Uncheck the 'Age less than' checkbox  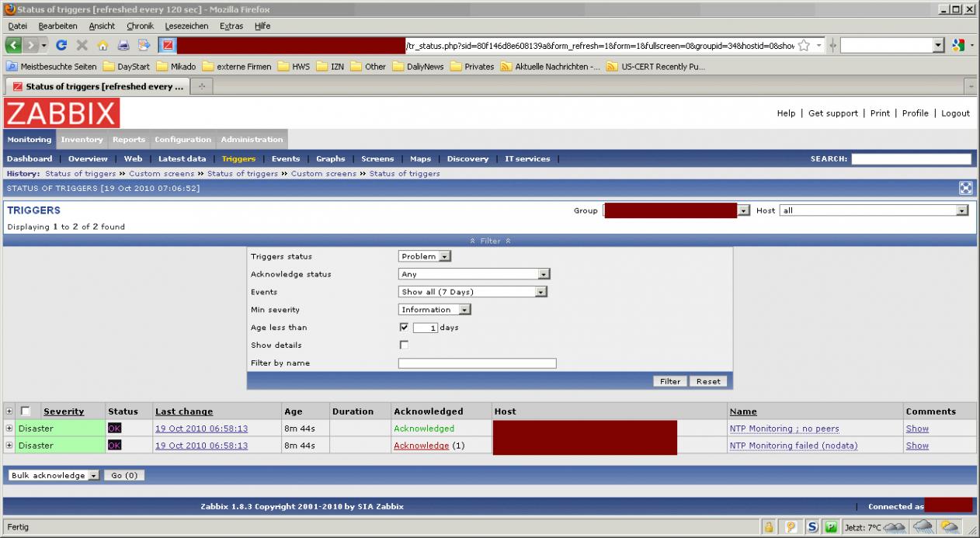403,328
